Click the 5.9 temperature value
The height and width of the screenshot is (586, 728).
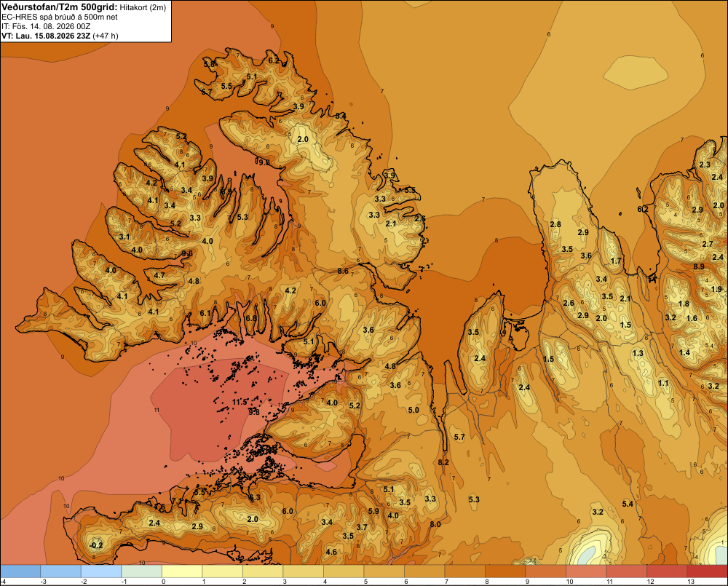point(373,511)
